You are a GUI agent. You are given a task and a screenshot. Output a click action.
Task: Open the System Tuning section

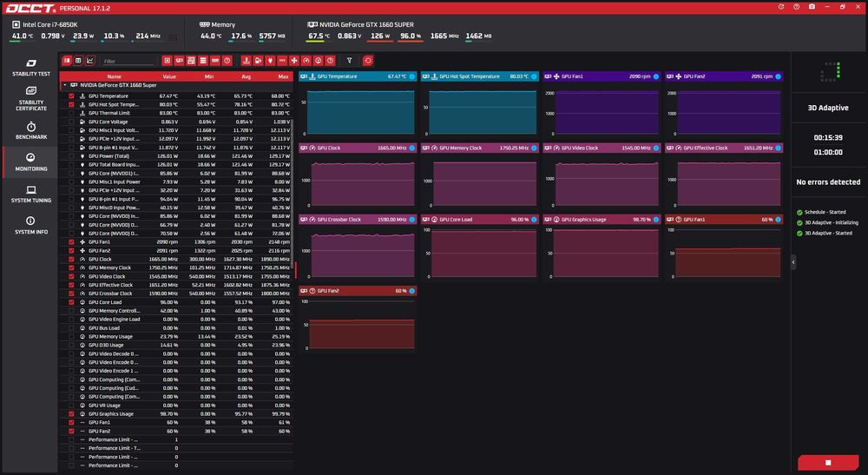(31, 194)
